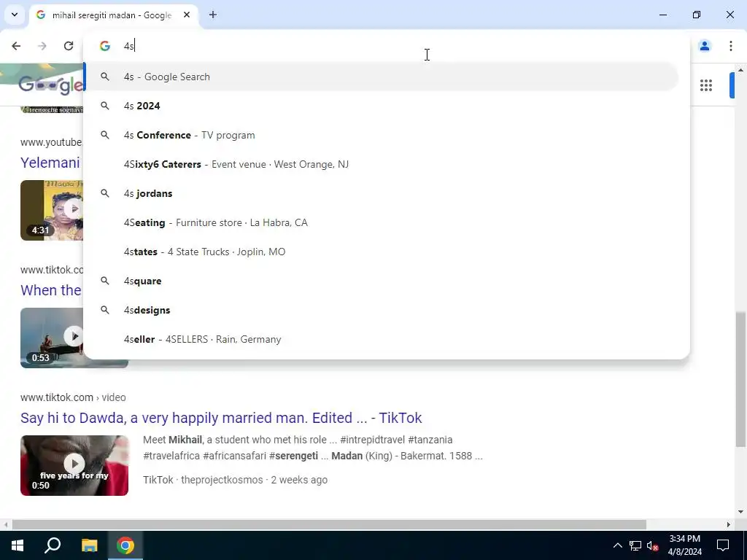747x560 pixels.
Task: Choose the '4s - Google Search' suggestion
Action: 381,77
